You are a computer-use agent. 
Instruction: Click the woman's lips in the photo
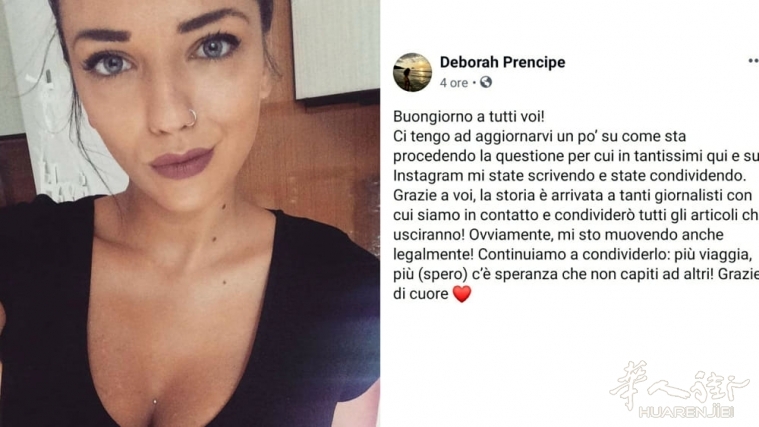tap(182, 162)
